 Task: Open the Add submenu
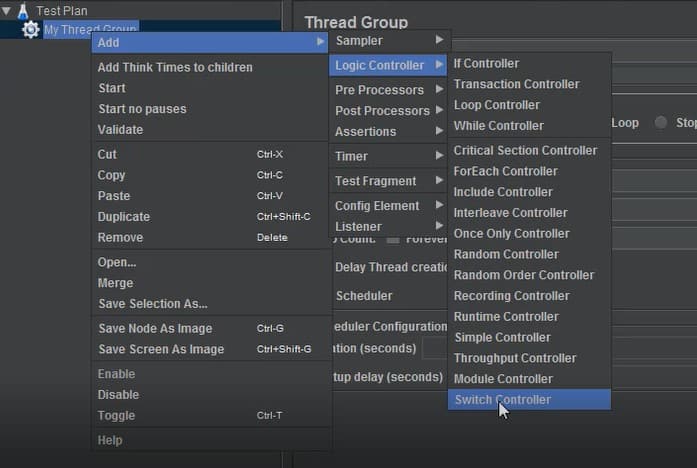coord(210,43)
